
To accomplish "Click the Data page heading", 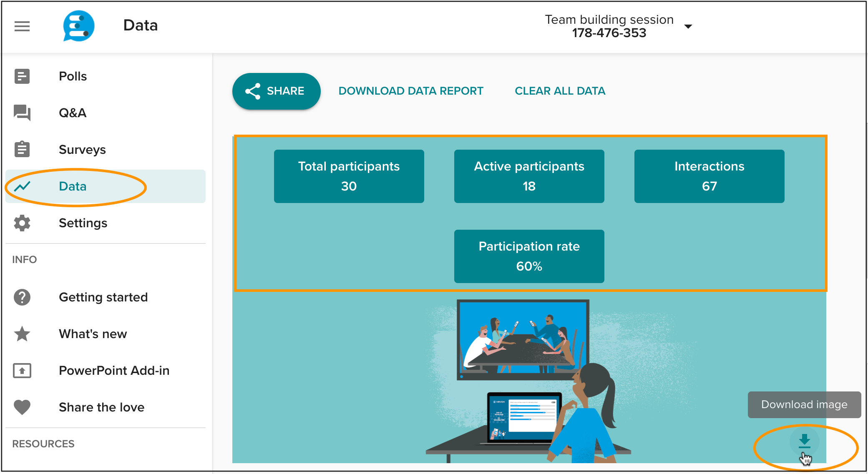I will 141,25.
